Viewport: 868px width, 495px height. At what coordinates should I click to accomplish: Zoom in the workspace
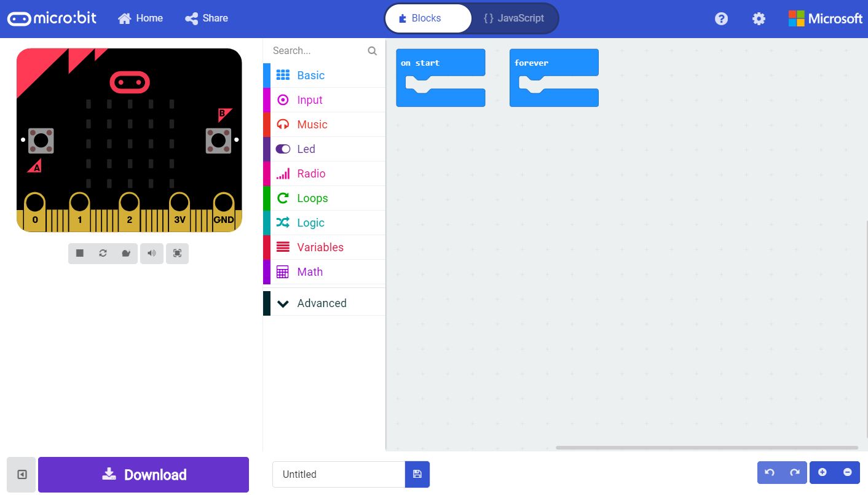(x=823, y=472)
